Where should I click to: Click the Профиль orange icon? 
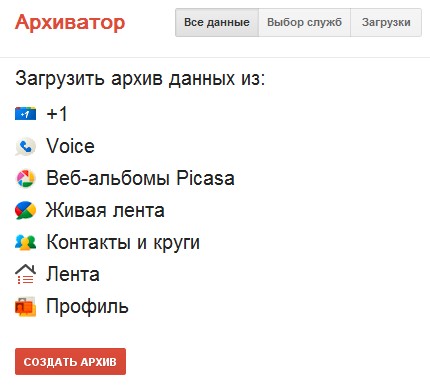pyautogui.click(x=25, y=306)
